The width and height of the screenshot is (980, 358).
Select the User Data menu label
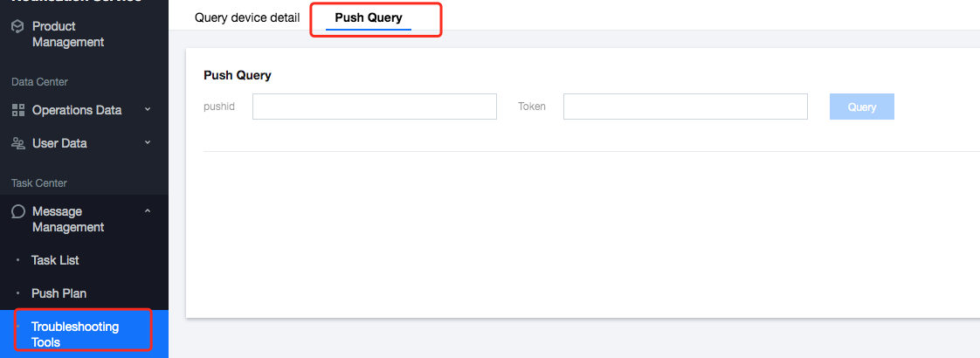(x=59, y=143)
